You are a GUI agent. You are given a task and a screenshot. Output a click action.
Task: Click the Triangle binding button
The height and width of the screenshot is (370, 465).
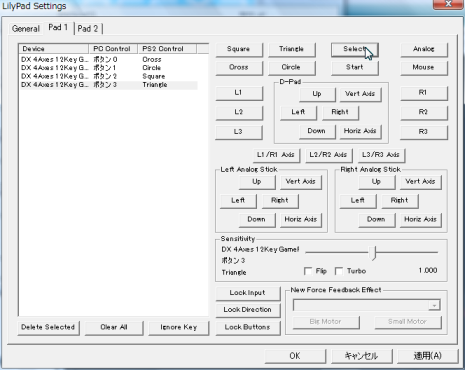291,49
